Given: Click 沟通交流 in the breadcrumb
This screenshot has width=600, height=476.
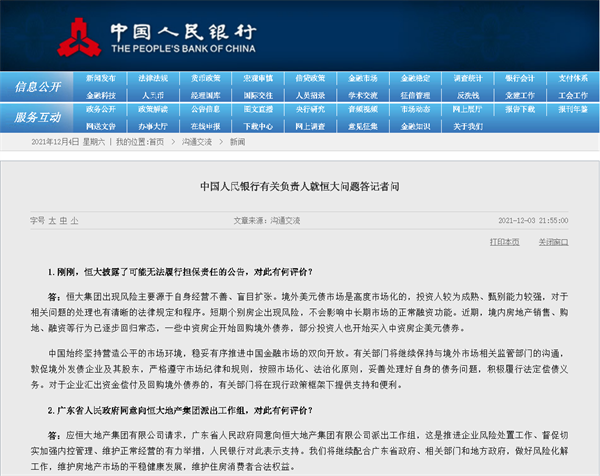Looking at the screenshot, I should pos(197,142).
